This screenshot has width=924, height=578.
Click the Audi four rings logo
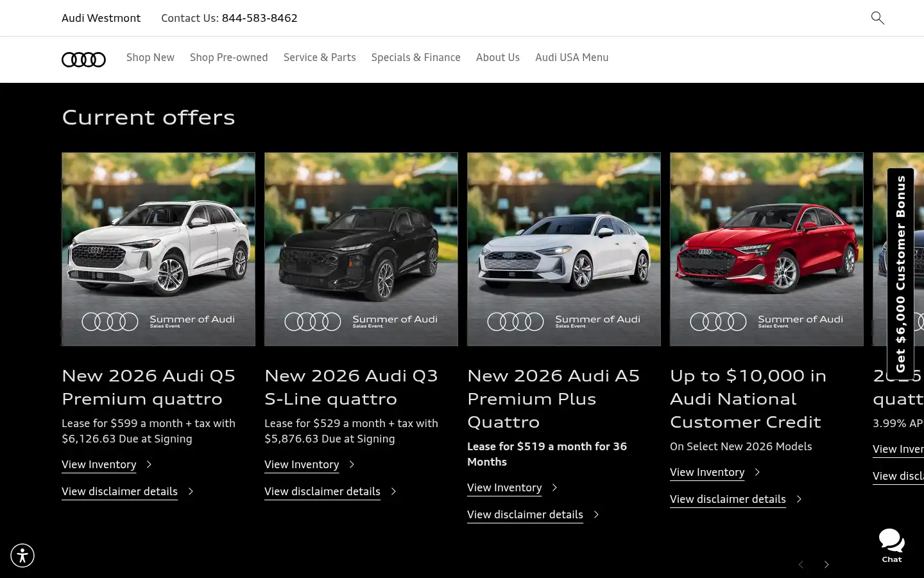[x=83, y=59]
